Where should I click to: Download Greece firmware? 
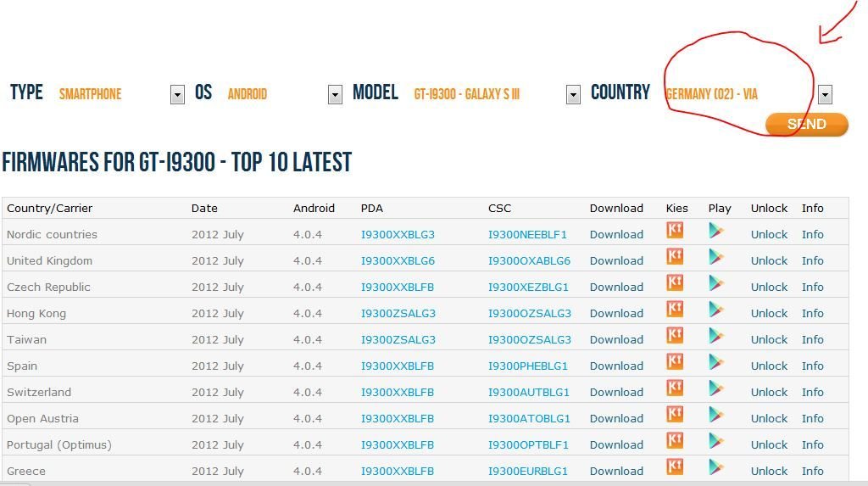(616, 471)
